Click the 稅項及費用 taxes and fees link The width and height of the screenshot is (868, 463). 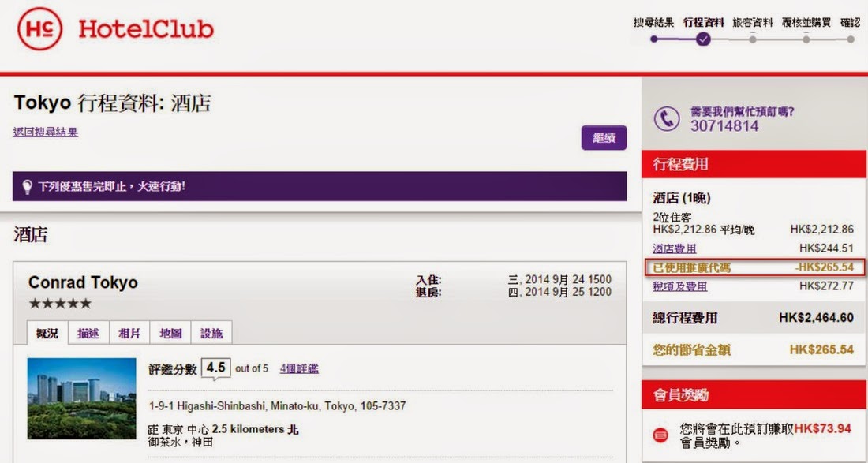[680, 286]
